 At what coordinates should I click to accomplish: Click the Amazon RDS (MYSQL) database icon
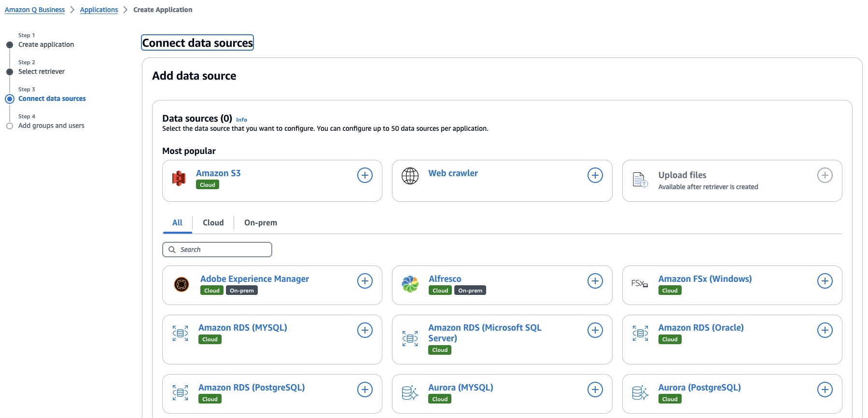tap(181, 333)
